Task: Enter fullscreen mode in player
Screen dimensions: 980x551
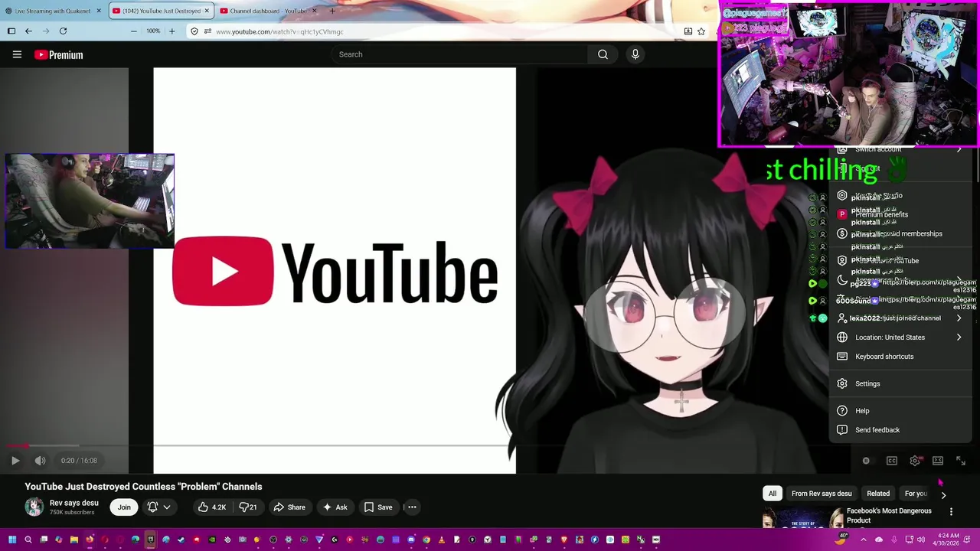Action: click(x=961, y=461)
